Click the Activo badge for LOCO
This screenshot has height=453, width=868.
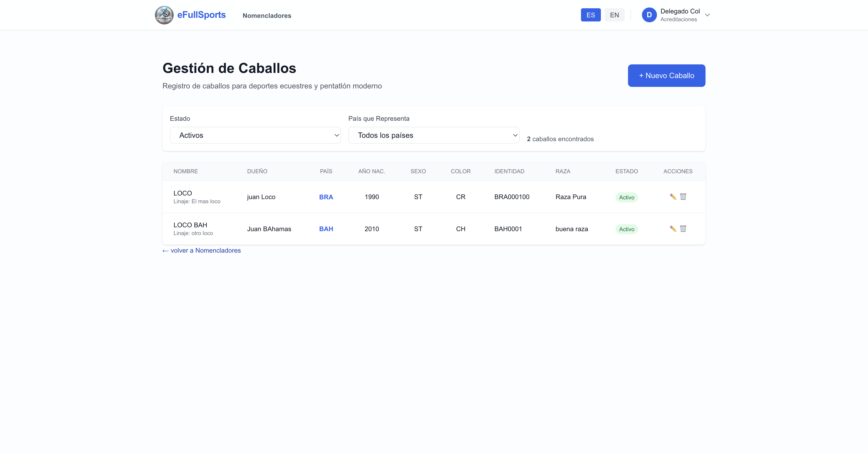pos(626,197)
